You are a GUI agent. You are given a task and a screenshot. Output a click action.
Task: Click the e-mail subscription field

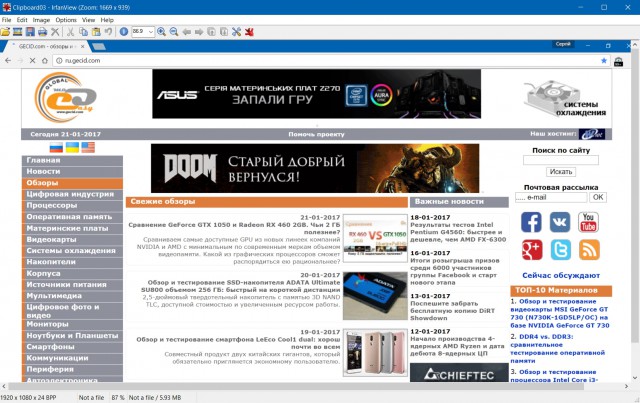[551, 197]
